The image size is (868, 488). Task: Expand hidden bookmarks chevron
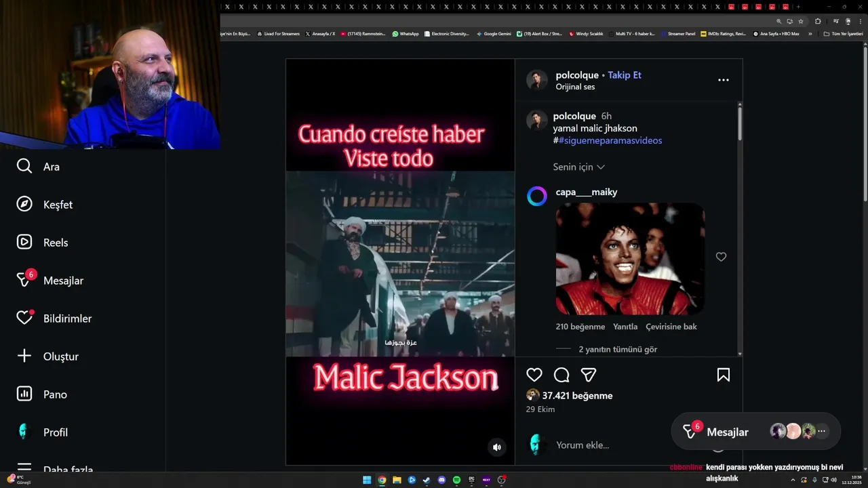point(810,34)
